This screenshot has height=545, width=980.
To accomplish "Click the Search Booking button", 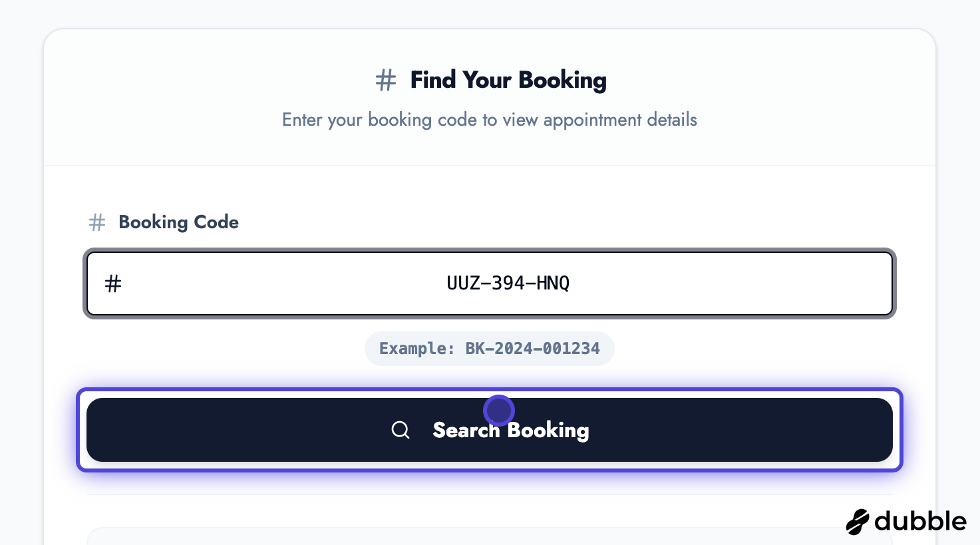I will (x=490, y=430).
